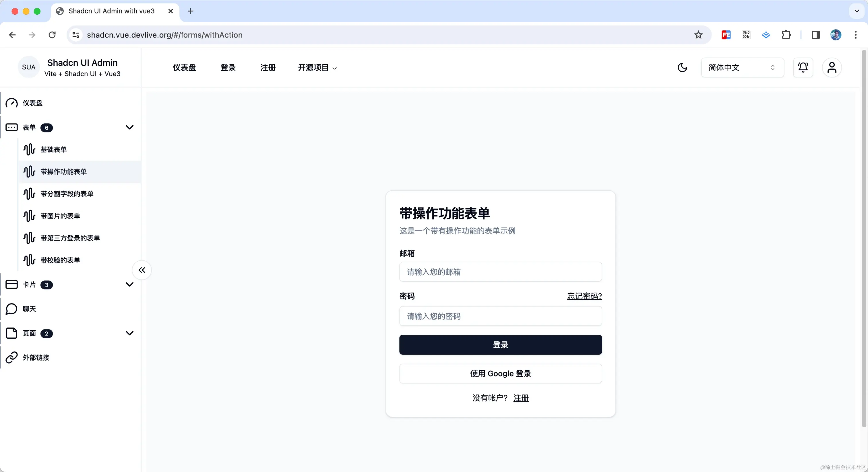Open 带校验的表单 in the sidebar
Image resolution: width=868 pixels, height=472 pixels.
tap(60, 260)
